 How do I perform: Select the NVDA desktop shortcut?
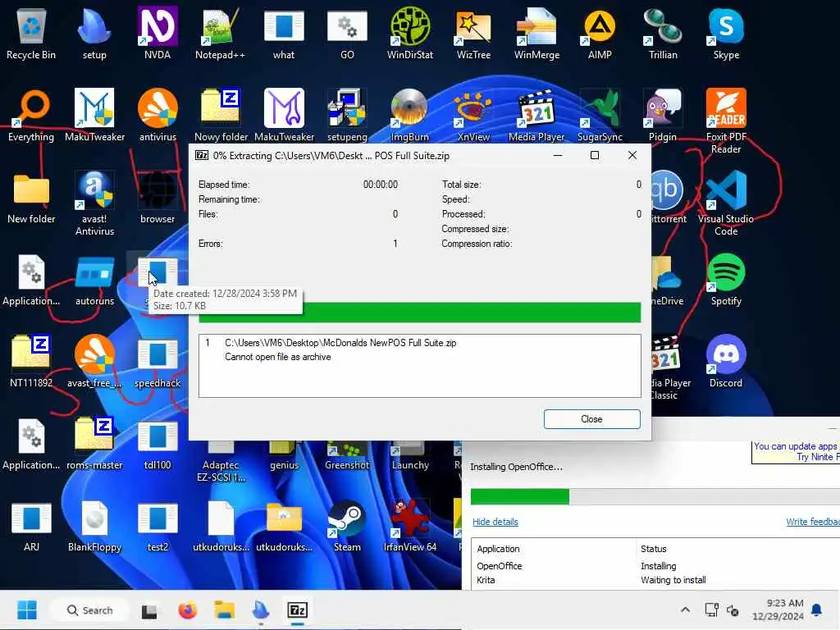tap(157, 33)
